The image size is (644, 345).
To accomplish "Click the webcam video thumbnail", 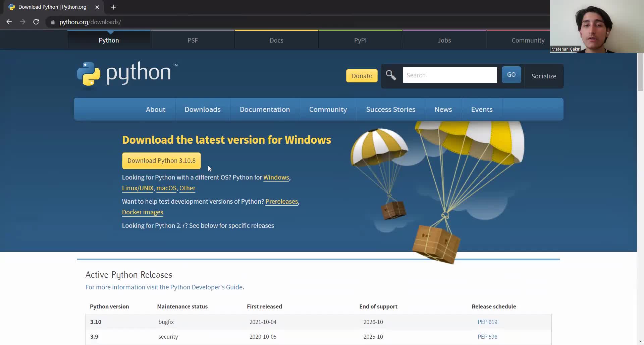I will [597, 26].
